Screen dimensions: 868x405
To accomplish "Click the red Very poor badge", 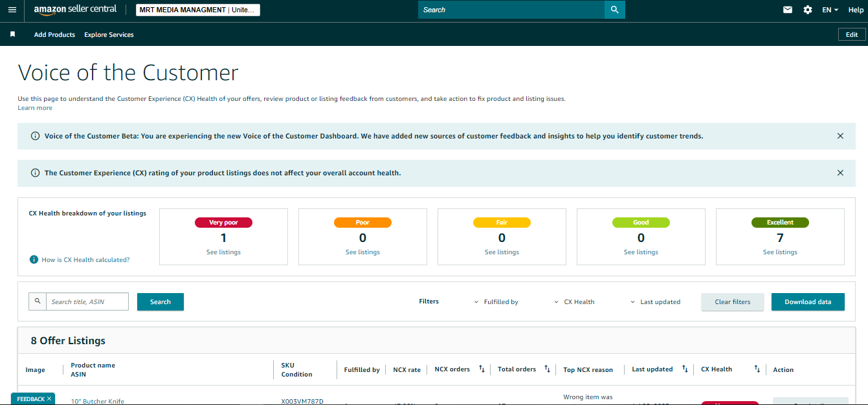I will pos(223,223).
